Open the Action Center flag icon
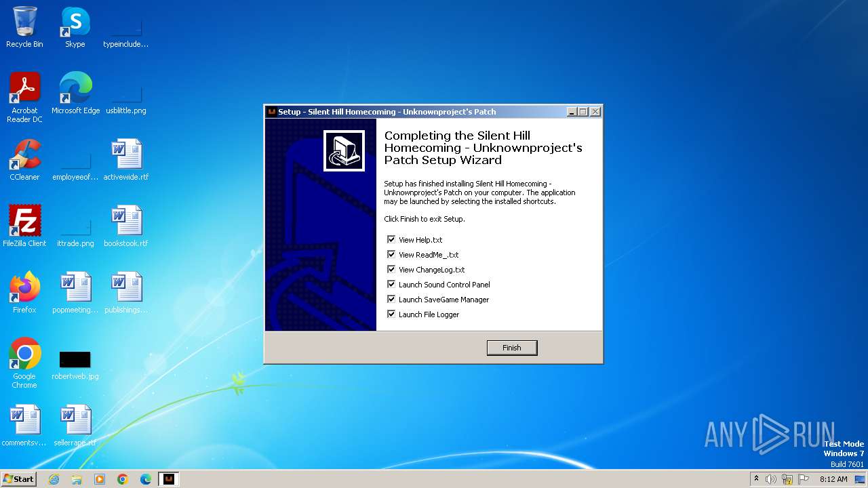Viewport: 868px width, 488px height. tap(804, 479)
